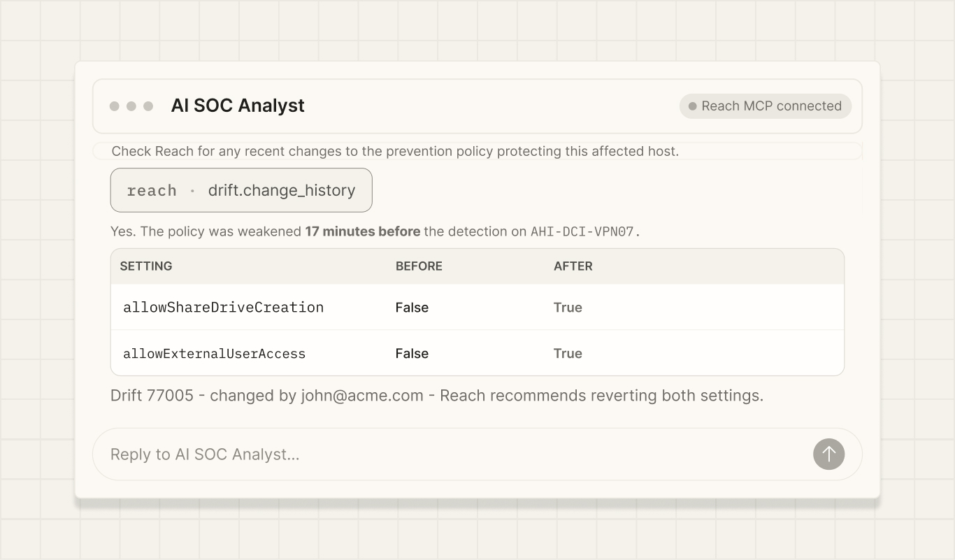Click the Drift 77005 identifier

tap(152, 396)
